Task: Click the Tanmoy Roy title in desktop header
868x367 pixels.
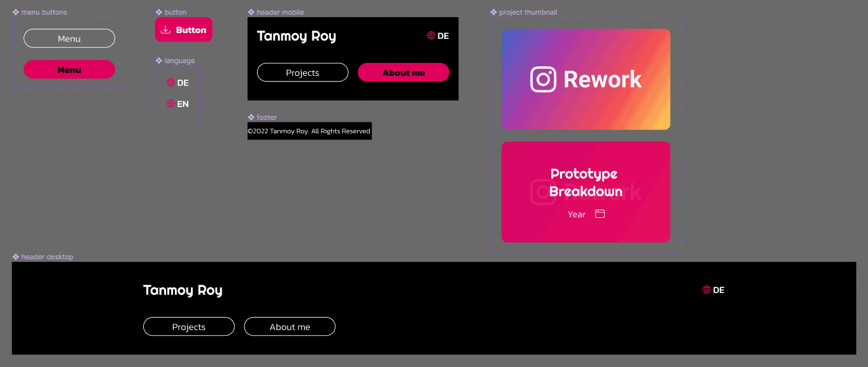Action: tap(183, 291)
